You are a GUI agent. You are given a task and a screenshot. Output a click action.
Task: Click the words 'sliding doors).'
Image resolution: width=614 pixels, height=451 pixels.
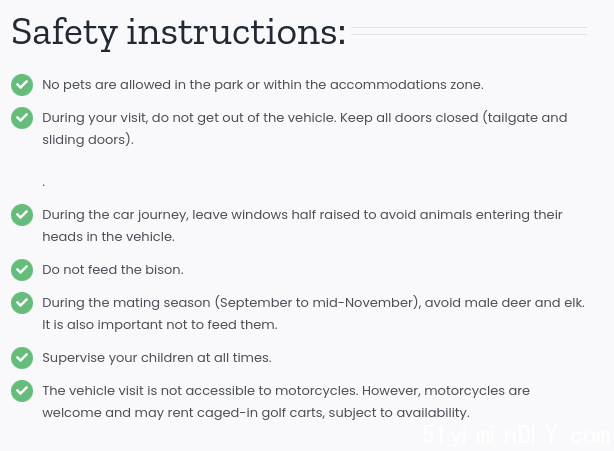pyautogui.click(x=88, y=140)
